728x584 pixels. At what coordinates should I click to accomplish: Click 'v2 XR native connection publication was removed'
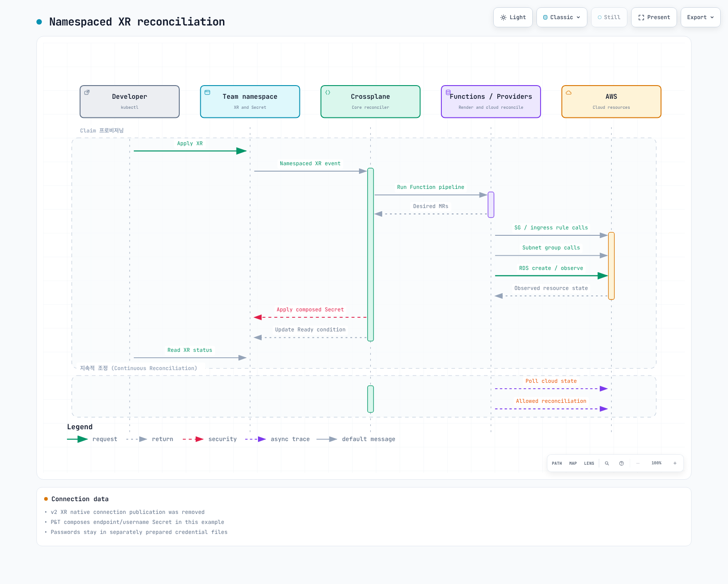click(x=128, y=512)
